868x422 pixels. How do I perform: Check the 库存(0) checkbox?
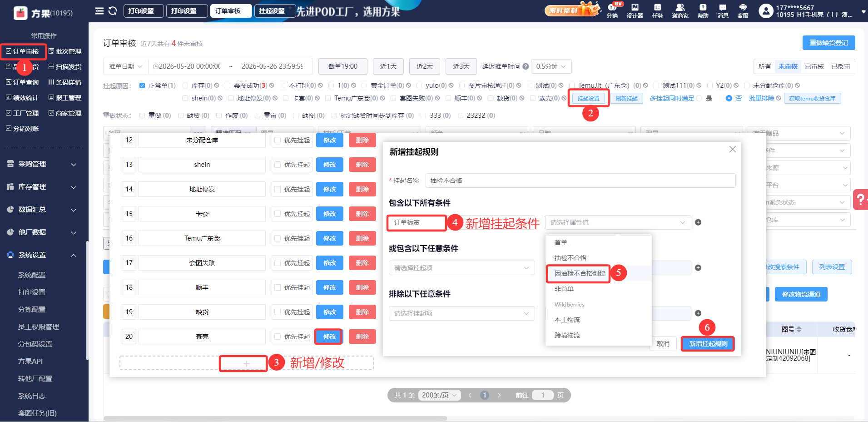[x=185, y=85]
